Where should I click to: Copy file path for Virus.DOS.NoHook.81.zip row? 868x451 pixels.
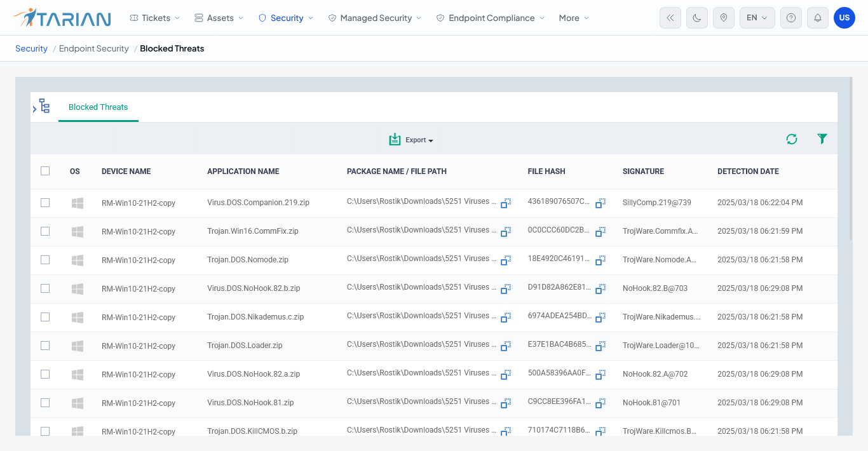pos(506,403)
